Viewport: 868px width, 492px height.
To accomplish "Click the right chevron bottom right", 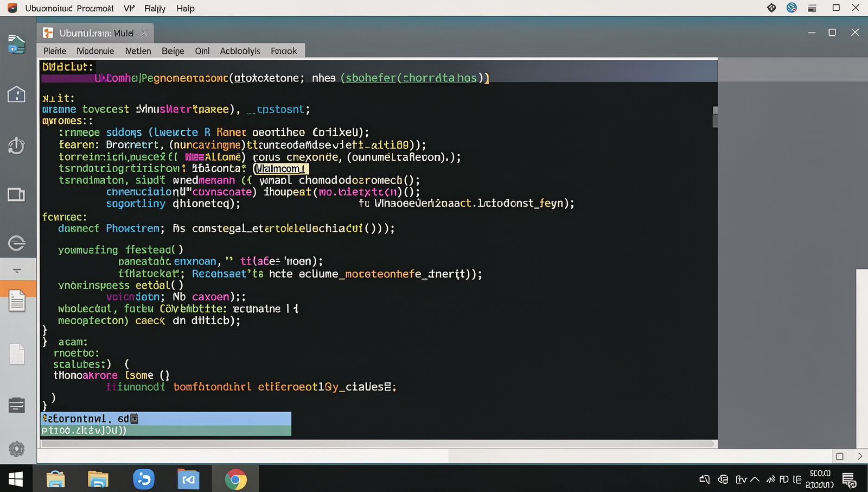I will [x=860, y=456].
